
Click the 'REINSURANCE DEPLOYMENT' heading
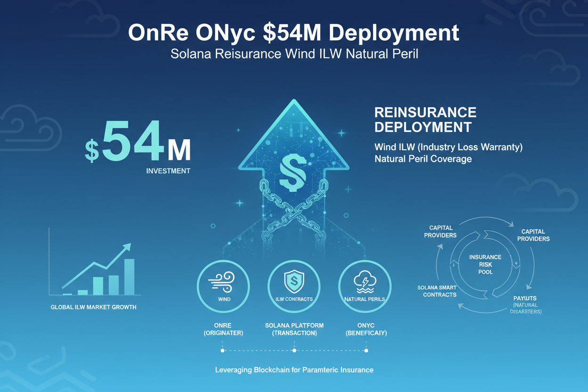(425, 119)
